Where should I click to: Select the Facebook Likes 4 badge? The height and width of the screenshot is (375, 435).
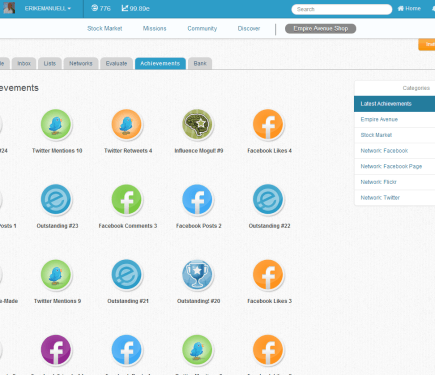tap(268, 124)
